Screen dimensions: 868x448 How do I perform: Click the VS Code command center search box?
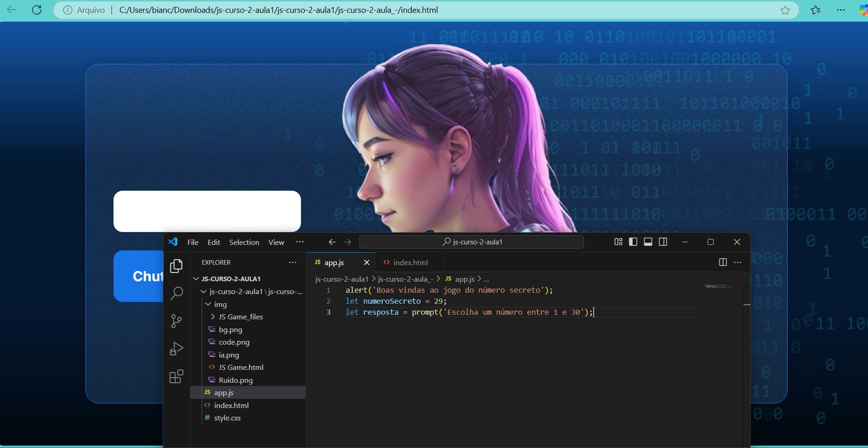471,242
